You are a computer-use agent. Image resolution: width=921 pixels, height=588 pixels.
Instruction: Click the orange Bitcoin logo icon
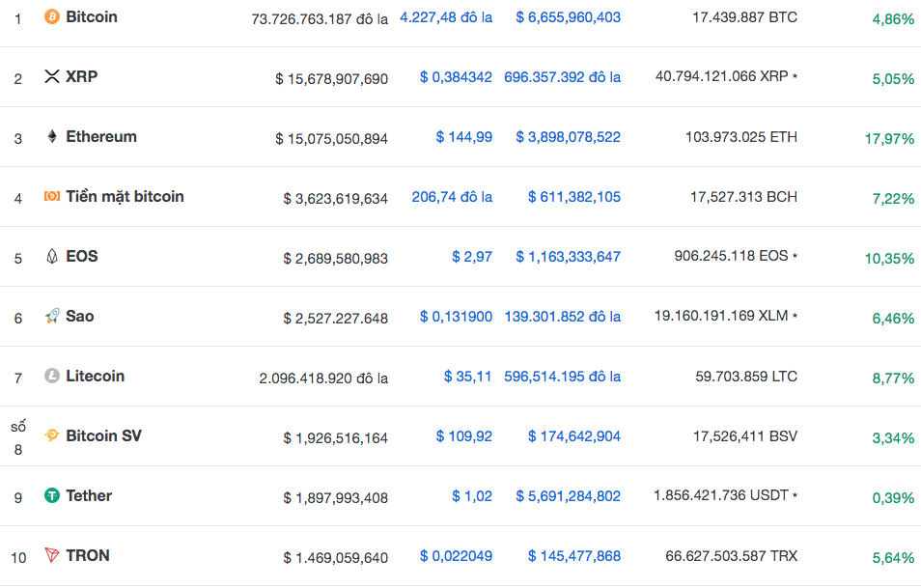click(52, 16)
